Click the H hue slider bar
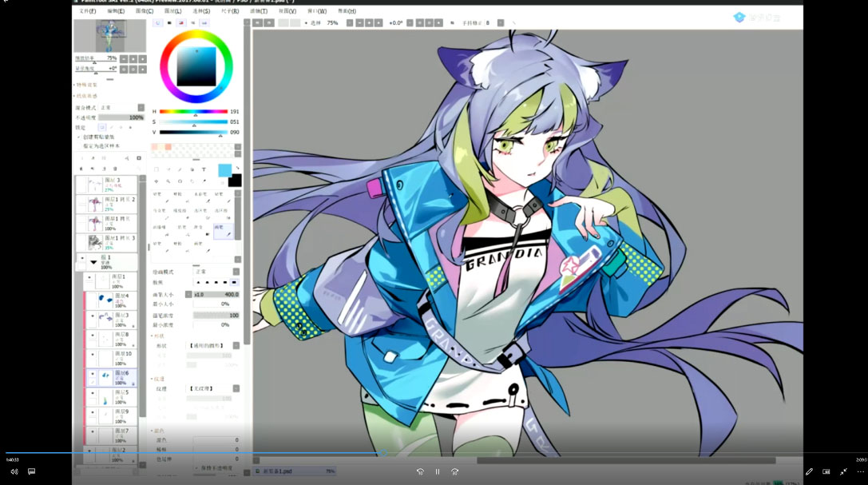The width and height of the screenshot is (868, 485). [x=193, y=112]
